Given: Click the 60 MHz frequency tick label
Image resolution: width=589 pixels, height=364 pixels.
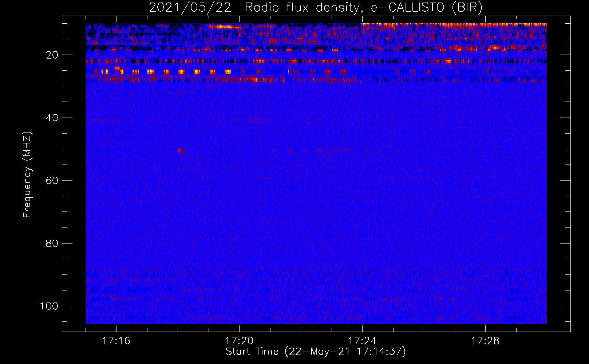Looking at the screenshot, I should (52, 181).
